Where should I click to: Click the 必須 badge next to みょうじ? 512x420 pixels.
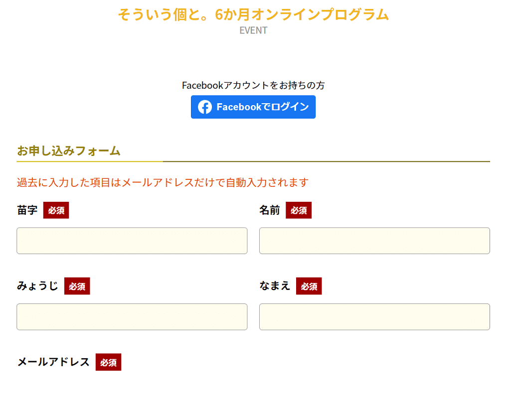[77, 286]
